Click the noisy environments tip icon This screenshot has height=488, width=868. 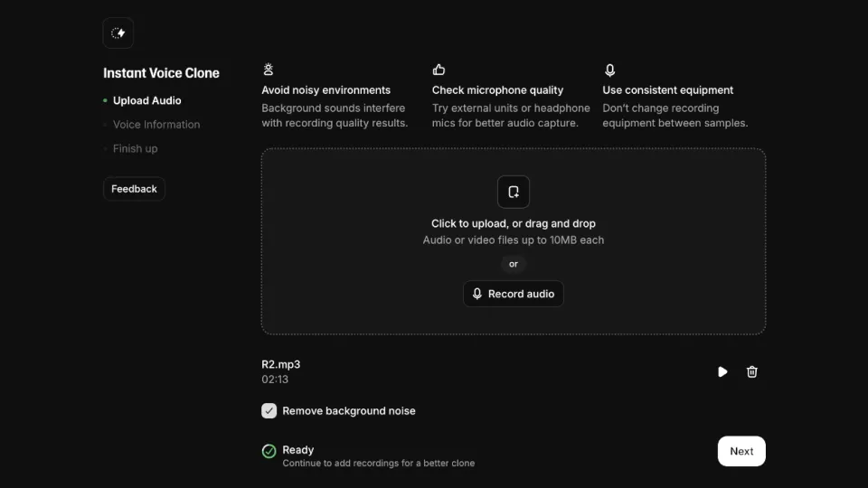click(269, 70)
